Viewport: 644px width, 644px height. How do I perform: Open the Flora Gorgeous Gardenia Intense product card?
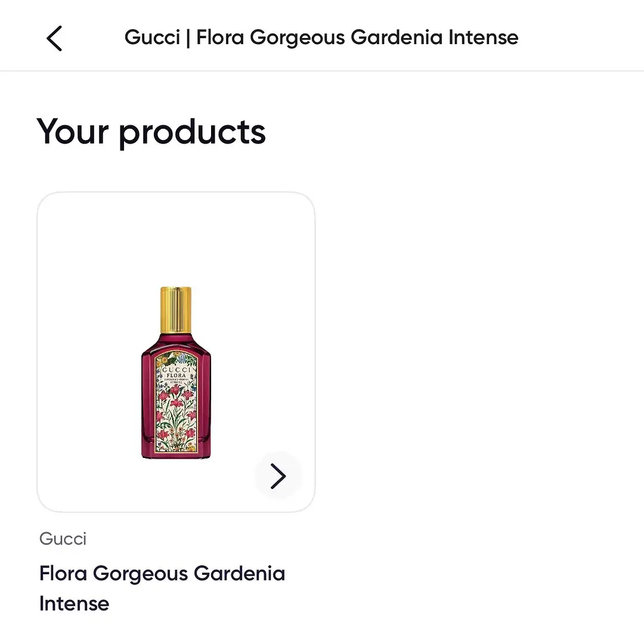click(176, 352)
